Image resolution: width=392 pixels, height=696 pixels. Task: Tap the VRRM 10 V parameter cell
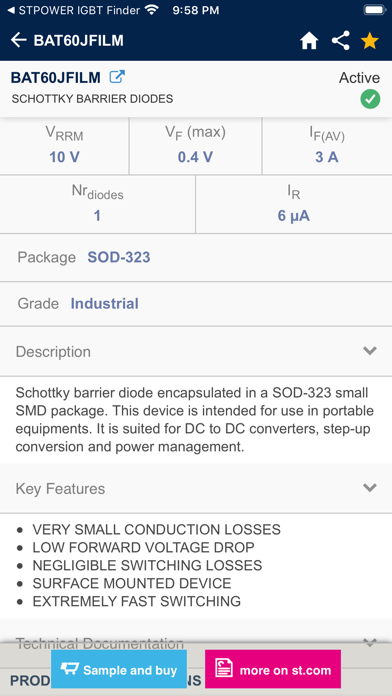64,146
